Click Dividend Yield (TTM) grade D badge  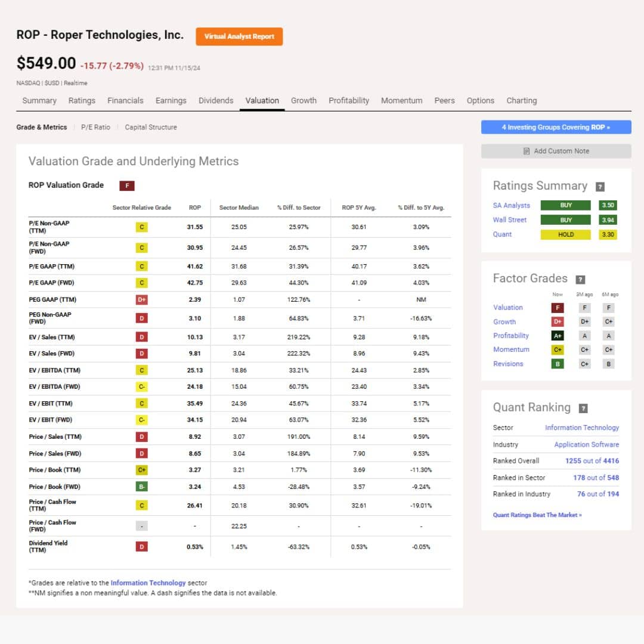[x=142, y=547]
